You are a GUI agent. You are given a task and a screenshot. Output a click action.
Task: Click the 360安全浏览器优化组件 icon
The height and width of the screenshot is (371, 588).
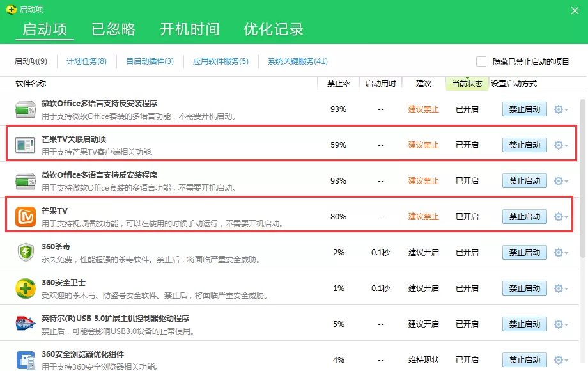(x=26, y=359)
